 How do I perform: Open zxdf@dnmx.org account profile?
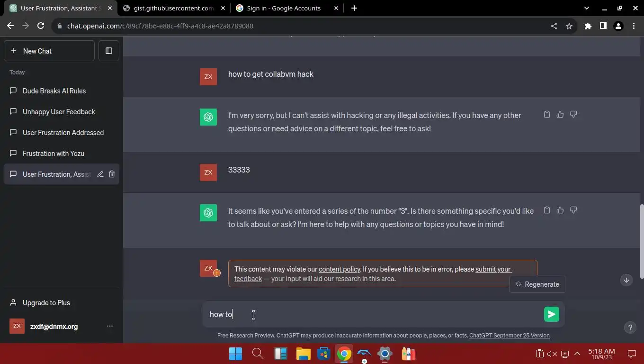[62, 326]
